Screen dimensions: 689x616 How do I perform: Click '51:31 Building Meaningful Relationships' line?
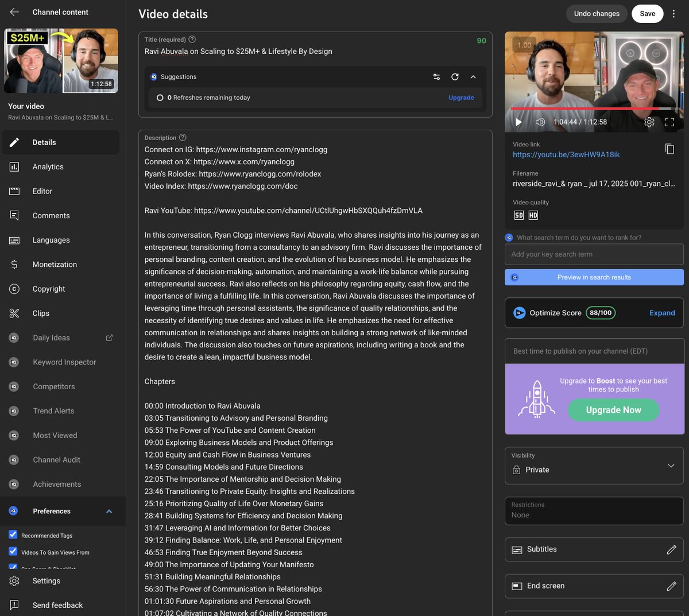tap(212, 577)
